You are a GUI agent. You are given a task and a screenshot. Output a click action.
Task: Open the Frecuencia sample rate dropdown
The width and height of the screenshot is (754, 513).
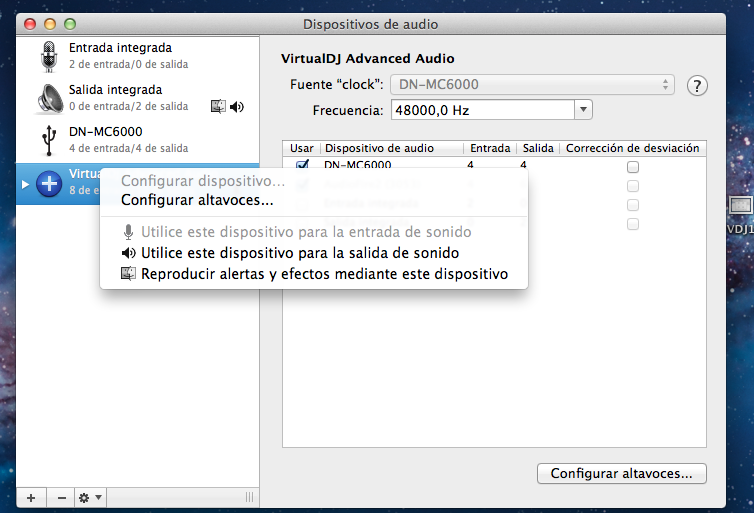pos(584,110)
